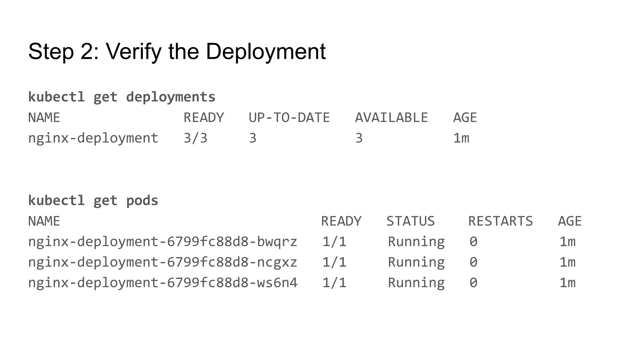644x362 pixels.
Task: Click the command 'kubectl get pods'
Action: tap(93, 201)
